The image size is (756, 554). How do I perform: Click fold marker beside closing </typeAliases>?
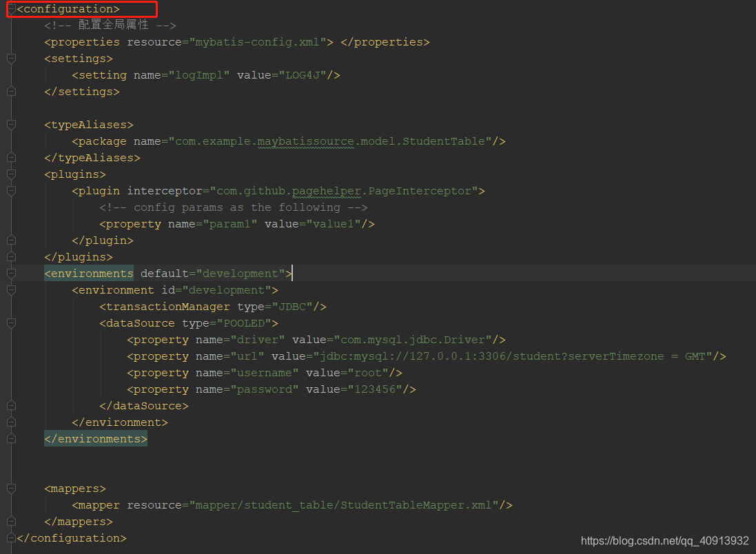pos(12,158)
